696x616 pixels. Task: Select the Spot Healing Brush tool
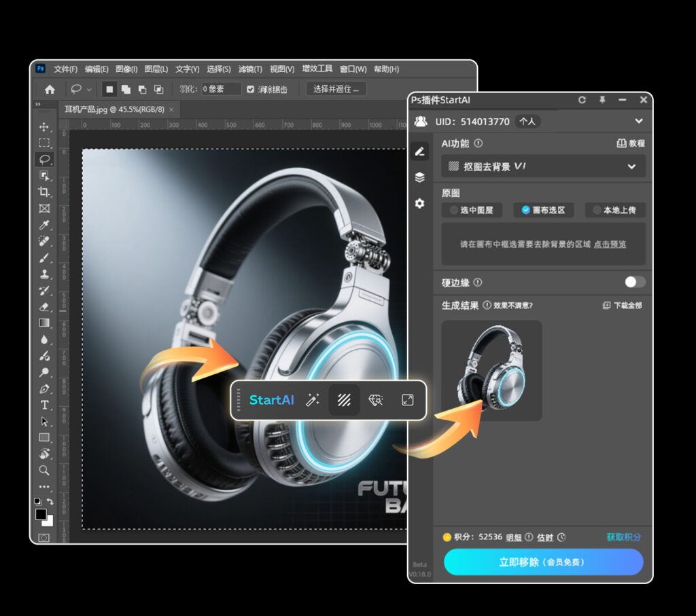(44, 241)
